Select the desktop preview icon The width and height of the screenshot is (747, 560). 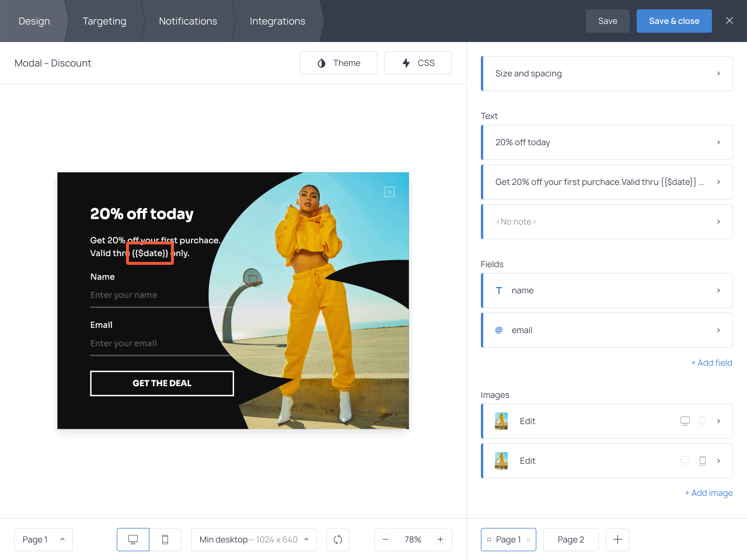[132, 540]
